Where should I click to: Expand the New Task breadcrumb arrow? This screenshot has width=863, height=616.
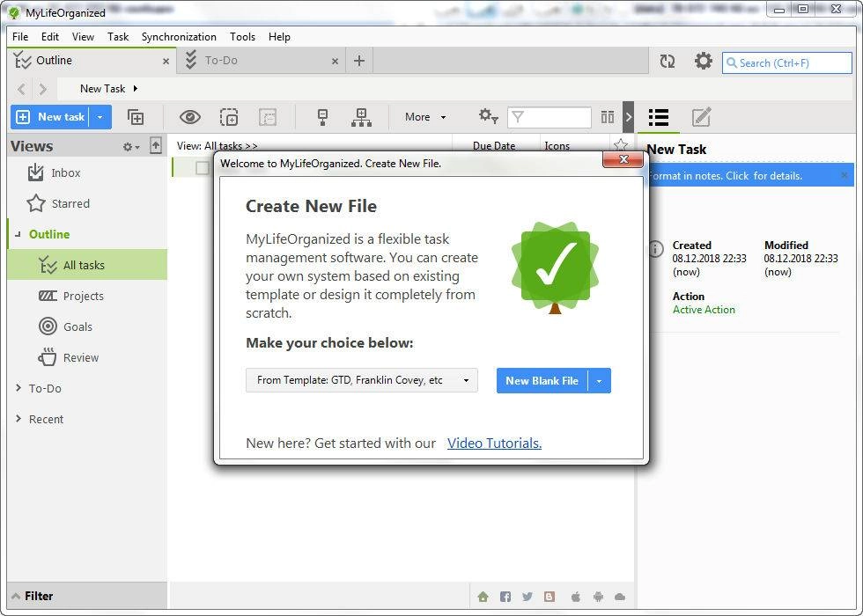click(136, 89)
